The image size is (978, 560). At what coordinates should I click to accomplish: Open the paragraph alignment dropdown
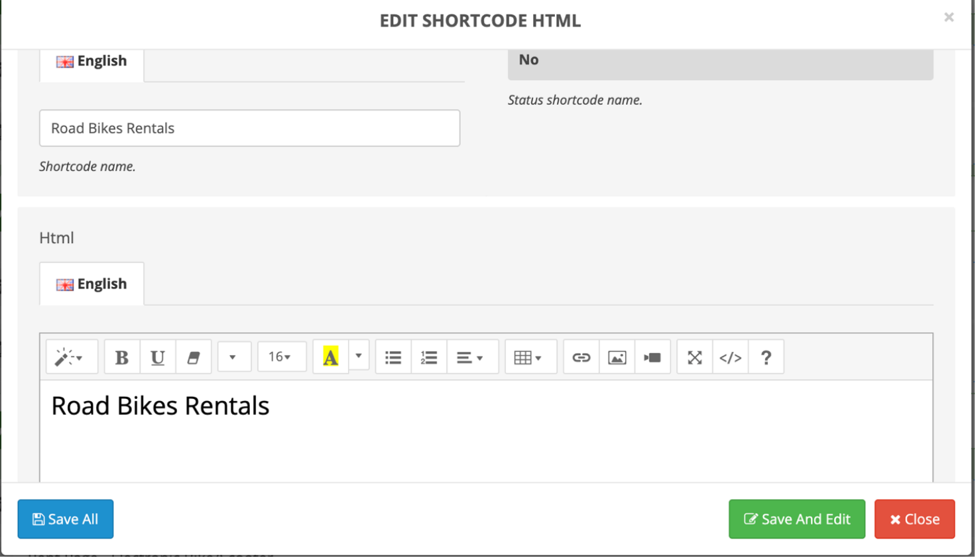[471, 358]
